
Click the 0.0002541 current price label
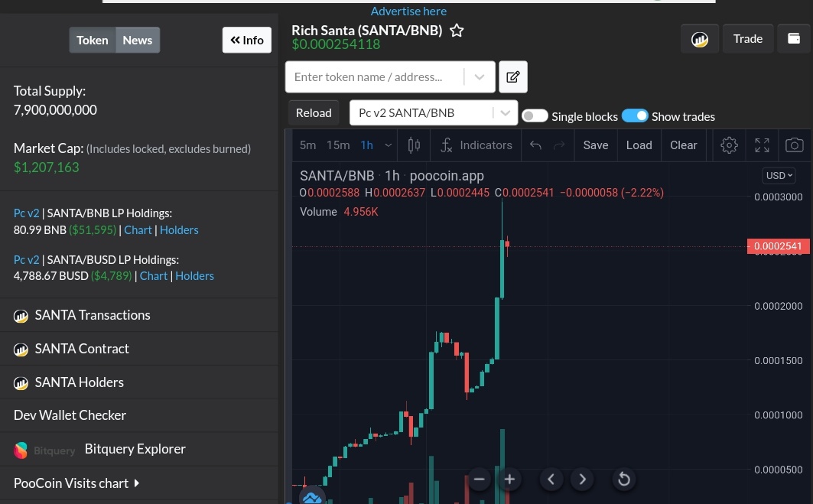[x=778, y=246]
